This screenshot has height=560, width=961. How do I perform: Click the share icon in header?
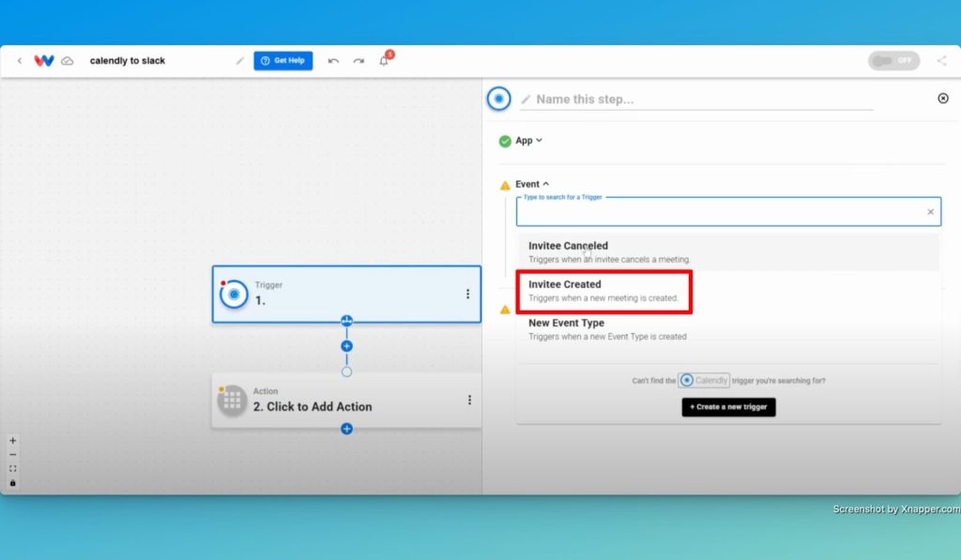(941, 61)
